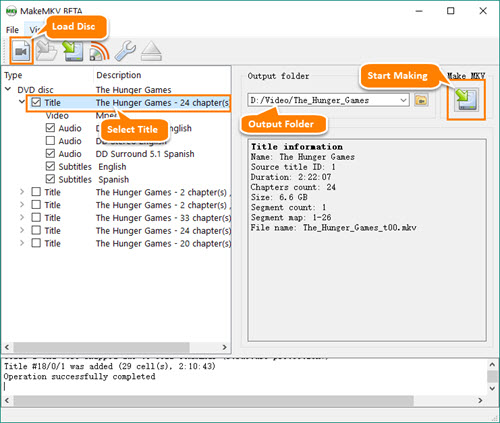Uncheck the English subtitles checkbox
The width and height of the screenshot is (500, 423).
click(50, 166)
